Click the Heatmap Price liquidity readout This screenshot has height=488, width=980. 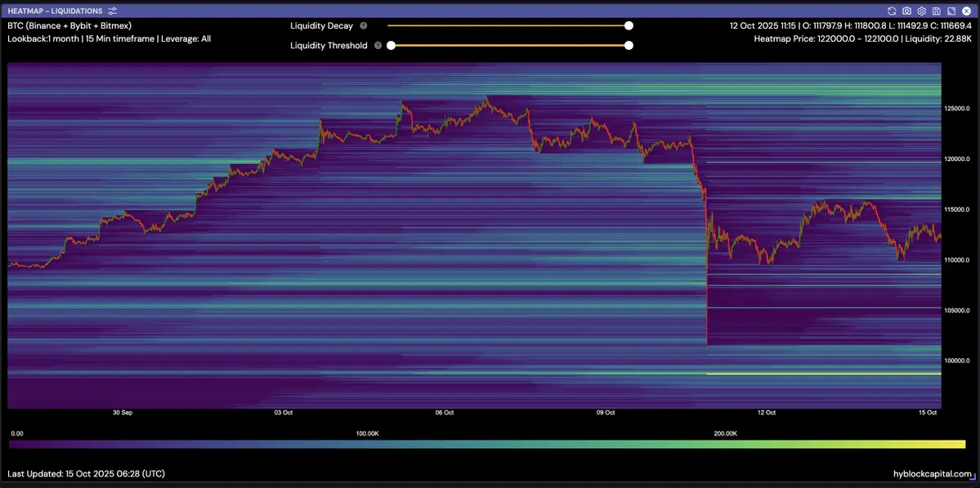(x=863, y=38)
